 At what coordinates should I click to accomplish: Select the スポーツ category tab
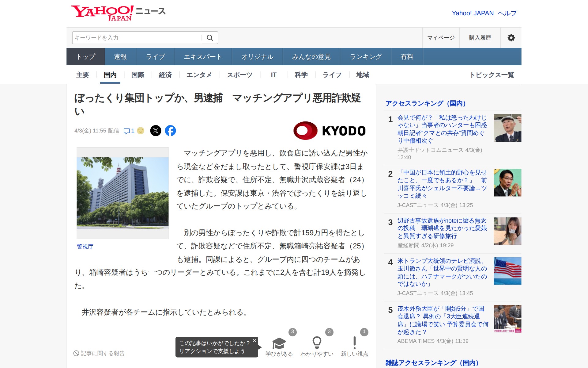click(239, 75)
